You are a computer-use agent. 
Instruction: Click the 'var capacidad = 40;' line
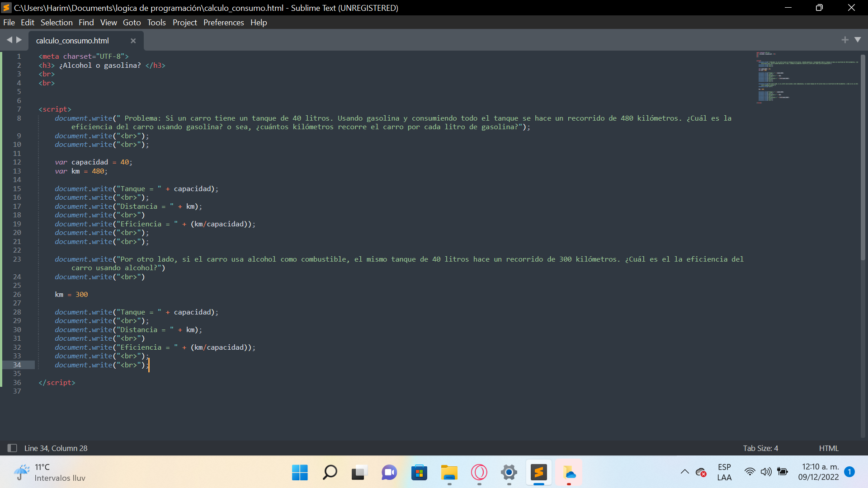coord(94,162)
